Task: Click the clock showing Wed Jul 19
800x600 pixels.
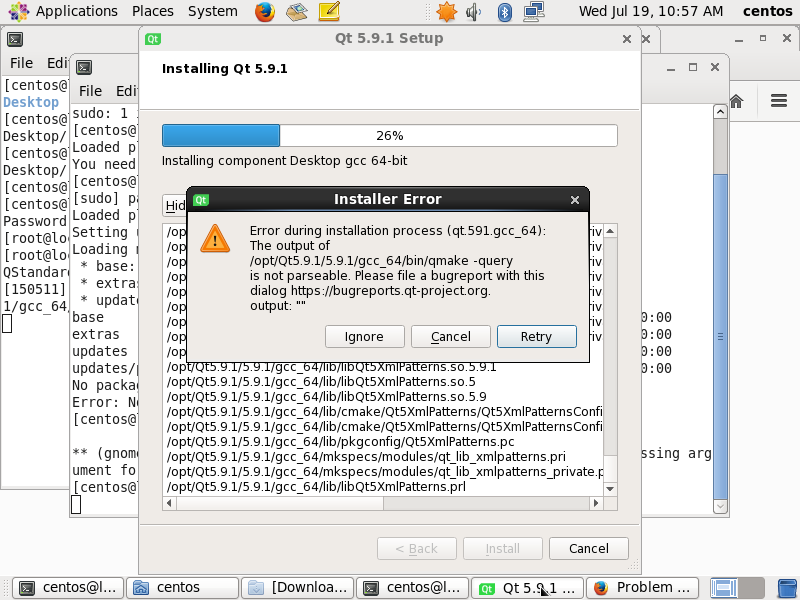Action: [651, 11]
